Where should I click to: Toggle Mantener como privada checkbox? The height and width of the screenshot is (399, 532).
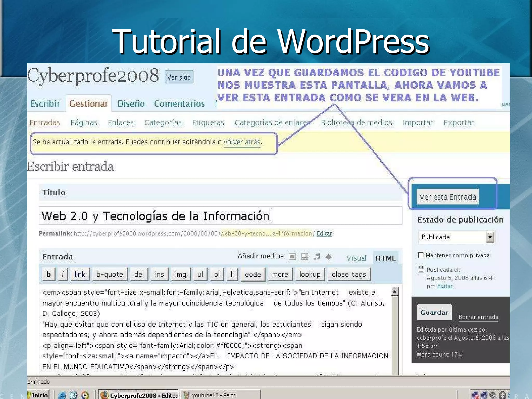click(x=421, y=255)
